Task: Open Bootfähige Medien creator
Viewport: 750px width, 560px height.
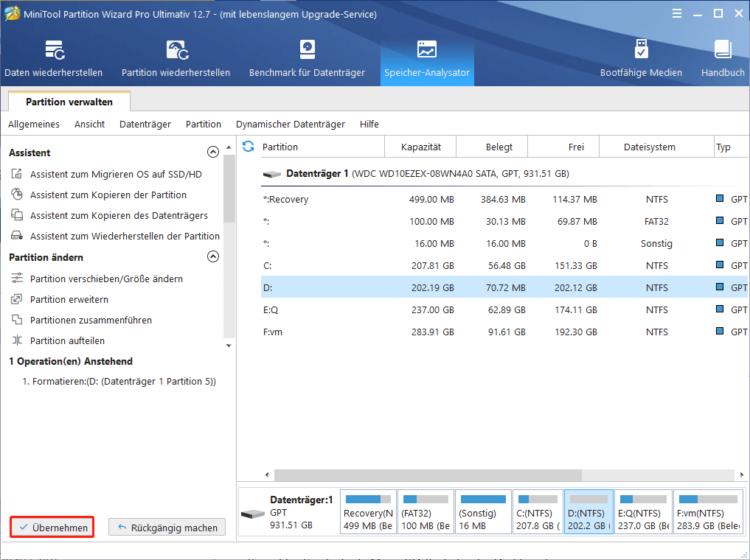Action: 641,59
